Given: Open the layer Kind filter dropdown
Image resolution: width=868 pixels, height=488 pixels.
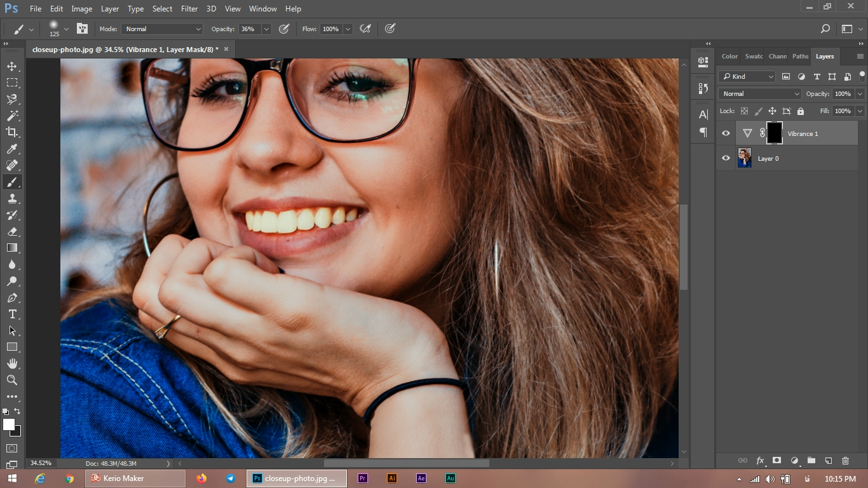Looking at the screenshot, I should click(x=747, y=76).
